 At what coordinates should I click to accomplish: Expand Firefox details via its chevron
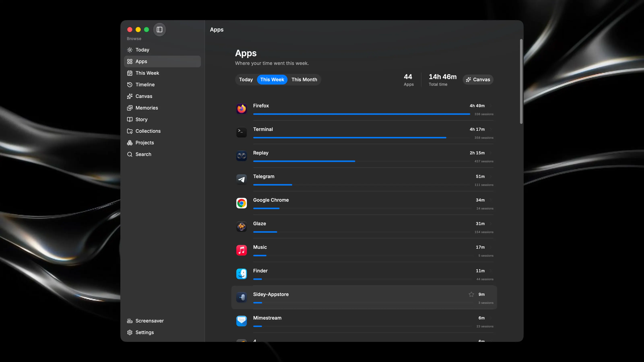tap(490, 106)
